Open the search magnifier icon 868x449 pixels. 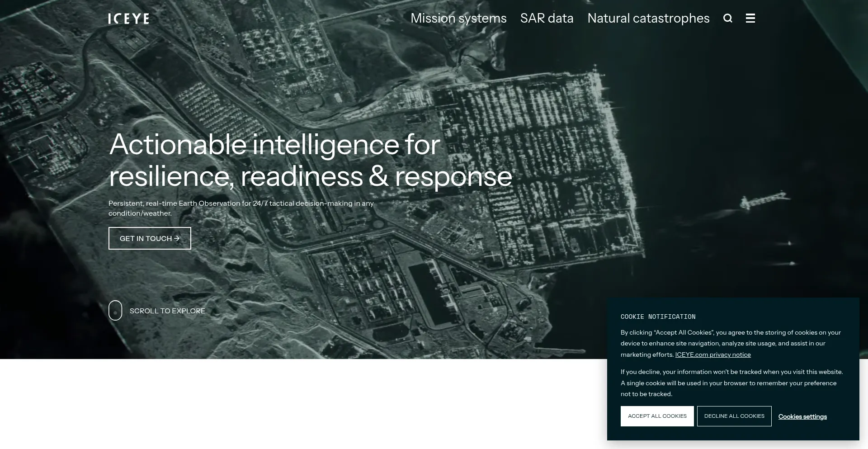tap(728, 18)
